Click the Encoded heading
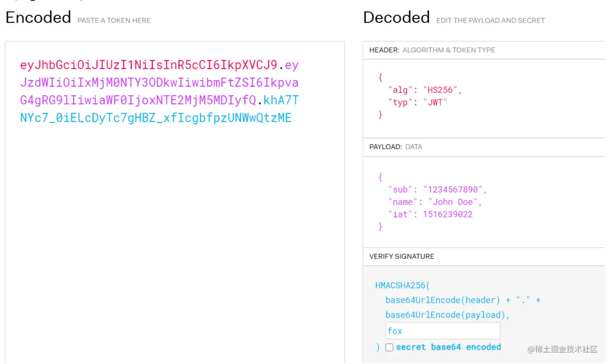Image resolution: width=608 pixels, height=364 pixels. pos(38,17)
